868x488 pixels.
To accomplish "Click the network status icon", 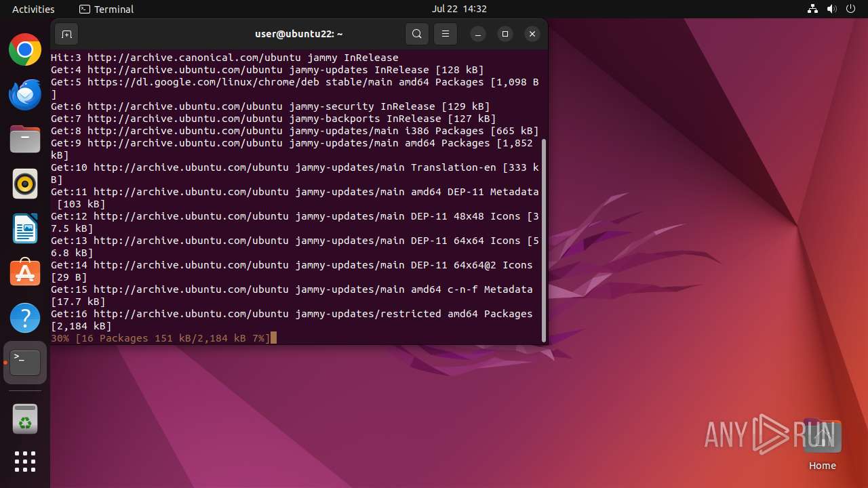I will (813, 9).
